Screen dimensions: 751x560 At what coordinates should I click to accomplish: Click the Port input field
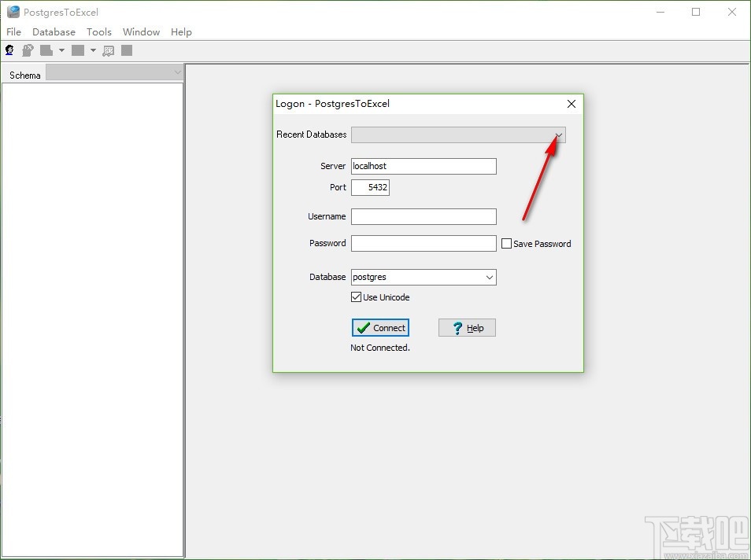(x=370, y=187)
